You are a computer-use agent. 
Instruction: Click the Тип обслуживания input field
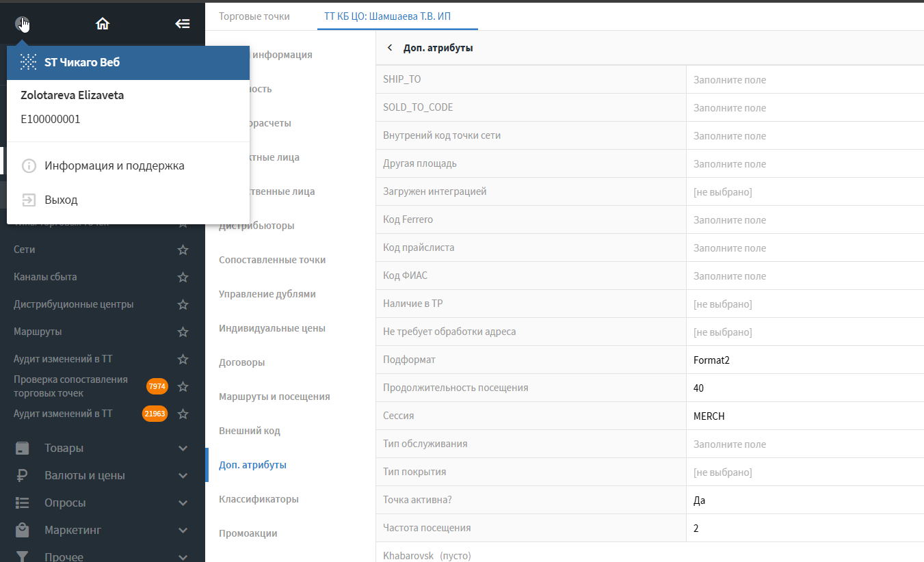[x=805, y=444]
